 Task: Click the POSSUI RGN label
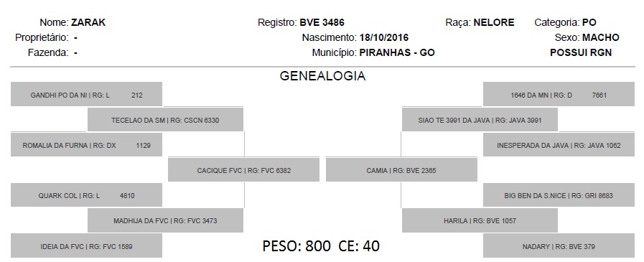[x=581, y=52]
